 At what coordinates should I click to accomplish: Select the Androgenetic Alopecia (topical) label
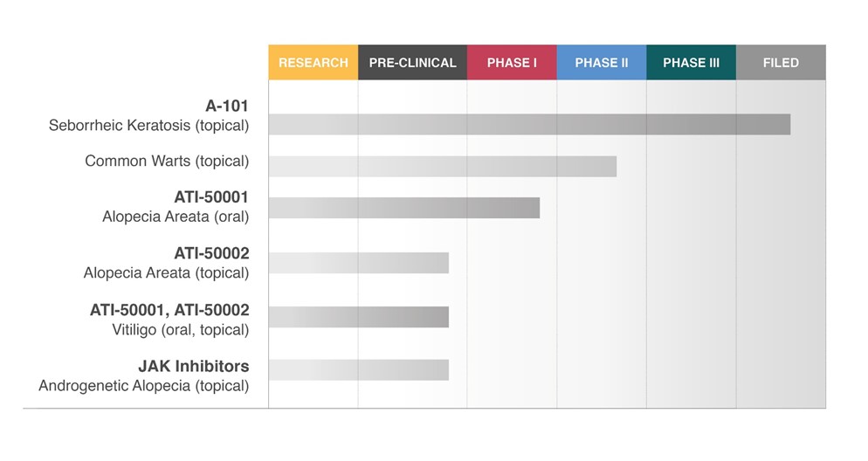coord(144,386)
